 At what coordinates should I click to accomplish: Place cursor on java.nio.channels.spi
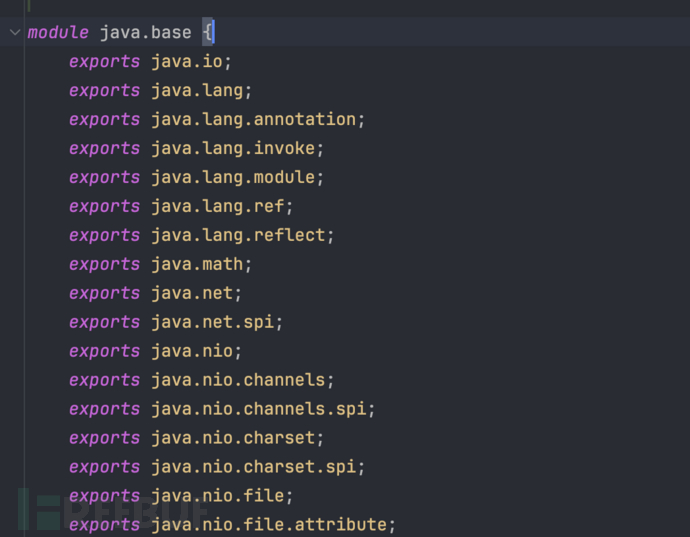pyautogui.click(x=262, y=410)
